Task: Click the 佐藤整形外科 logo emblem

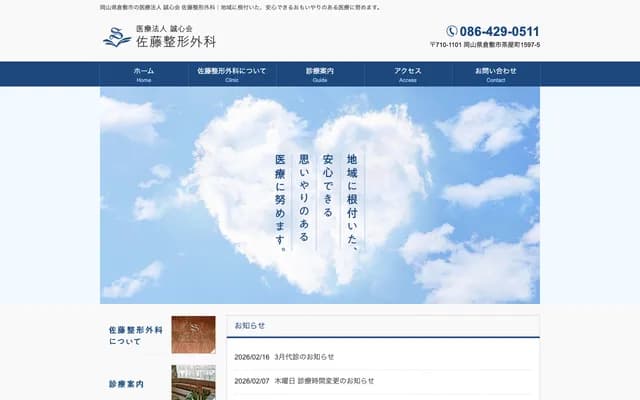Action: point(117,37)
